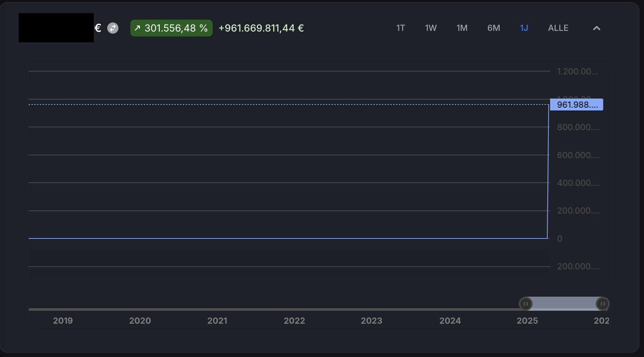Viewport: 644px width, 357px height.
Task: Click the 2019 timeline label
Action: 63,321
